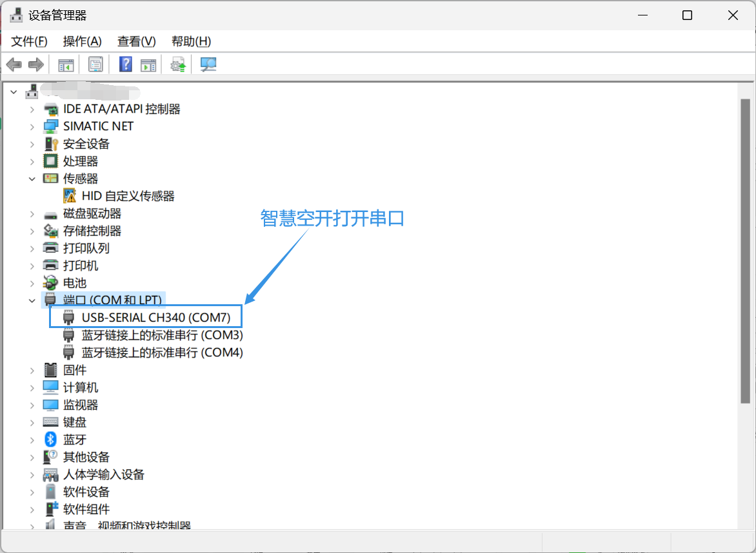Open the Properties toolbar icon
This screenshot has width=756, height=553.
(95, 64)
